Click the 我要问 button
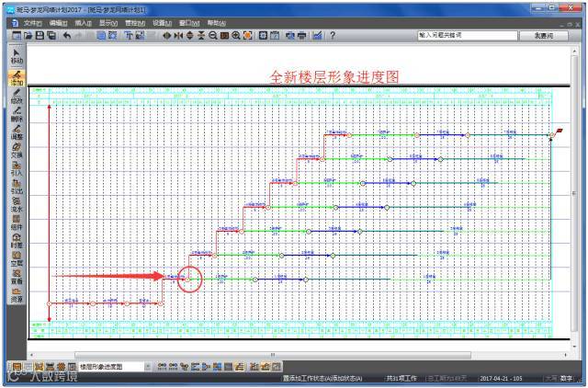588x388 pixels. click(x=544, y=36)
